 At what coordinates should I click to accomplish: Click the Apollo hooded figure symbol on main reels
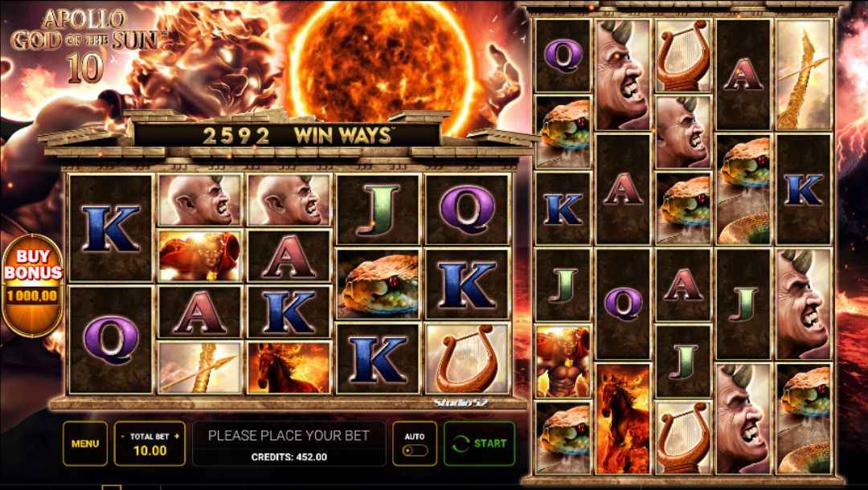200,255
